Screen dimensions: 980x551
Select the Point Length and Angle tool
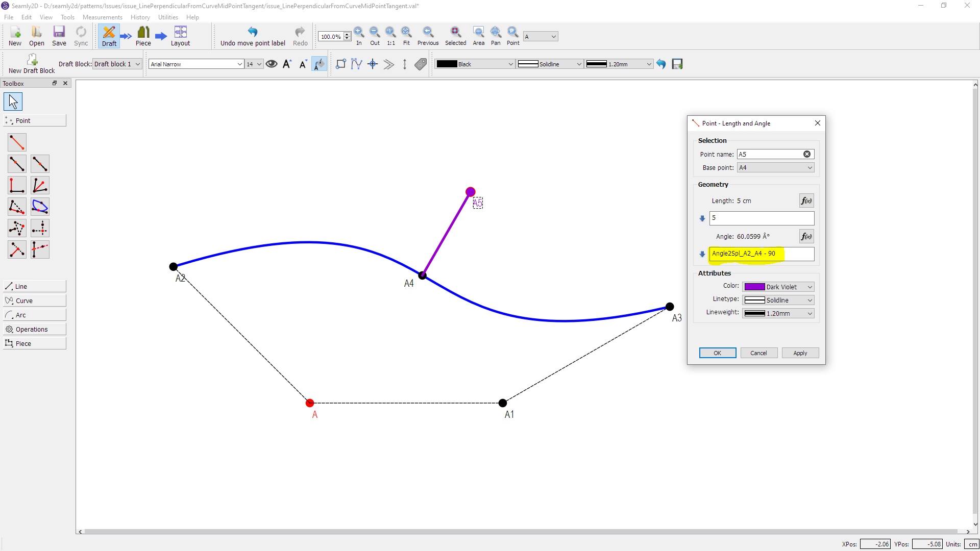[17, 142]
